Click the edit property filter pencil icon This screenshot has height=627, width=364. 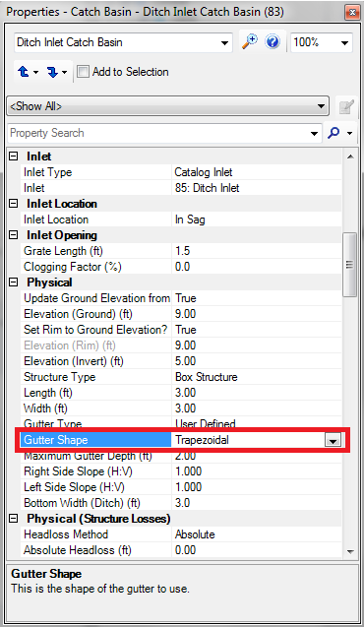click(x=346, y=106)
